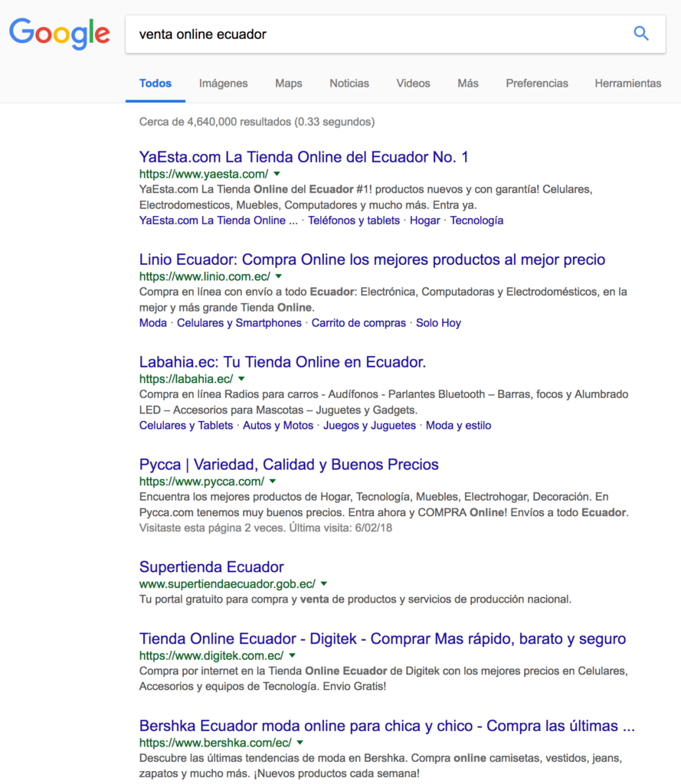The height and width of the screenshot is (784, 681).
Task: Open Labahia sitelink 'Autos y Motos'
Action: (278, 426)
